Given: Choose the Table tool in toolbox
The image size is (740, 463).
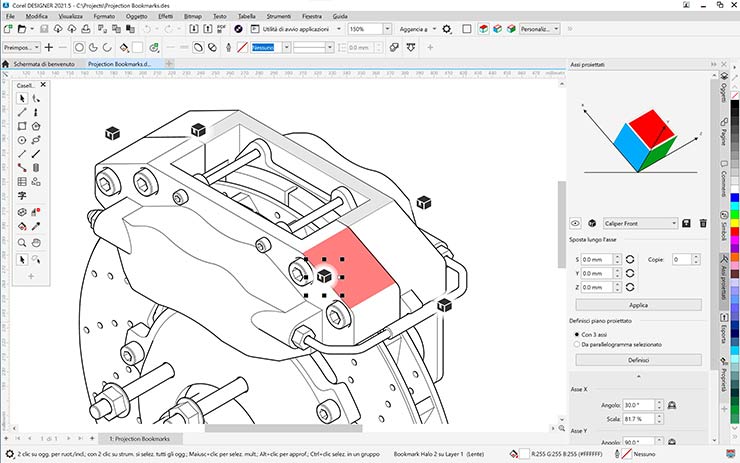Looking at the screenshot, I should point(23,182).
